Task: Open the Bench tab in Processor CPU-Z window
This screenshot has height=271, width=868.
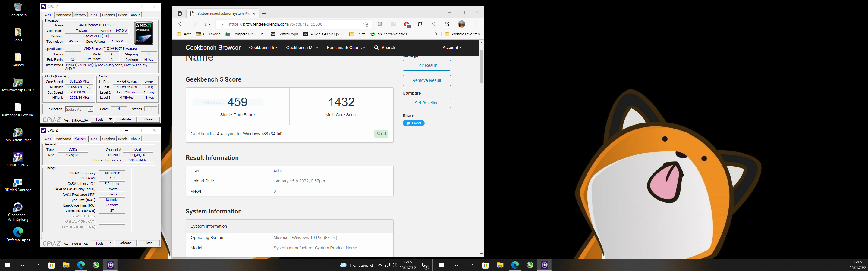Action: coord(123,15)
